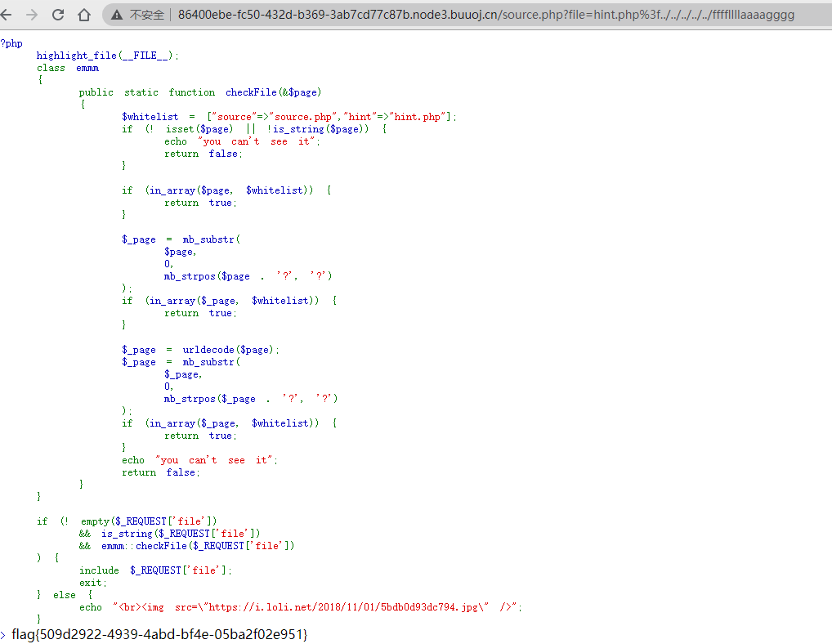
Task: Click the is_string($_REQUEST['file']) condition
Action: click(181, 533)
